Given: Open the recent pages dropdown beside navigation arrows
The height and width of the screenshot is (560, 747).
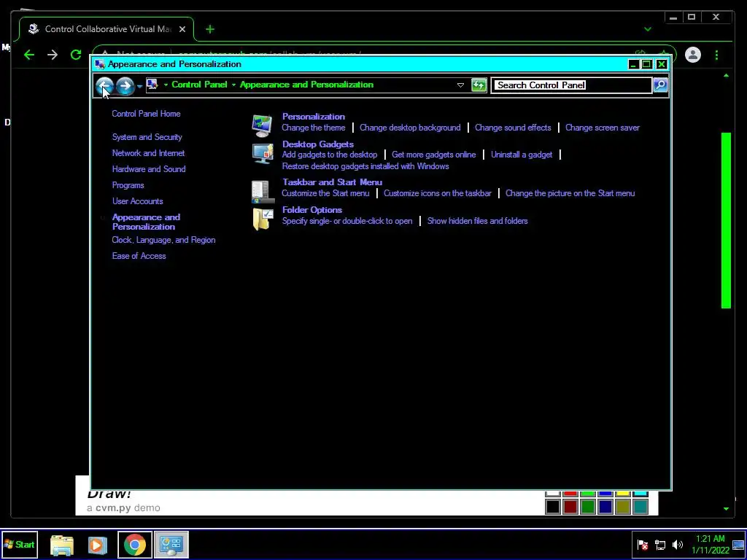Looking at the screenshot, I should [139, 86].
